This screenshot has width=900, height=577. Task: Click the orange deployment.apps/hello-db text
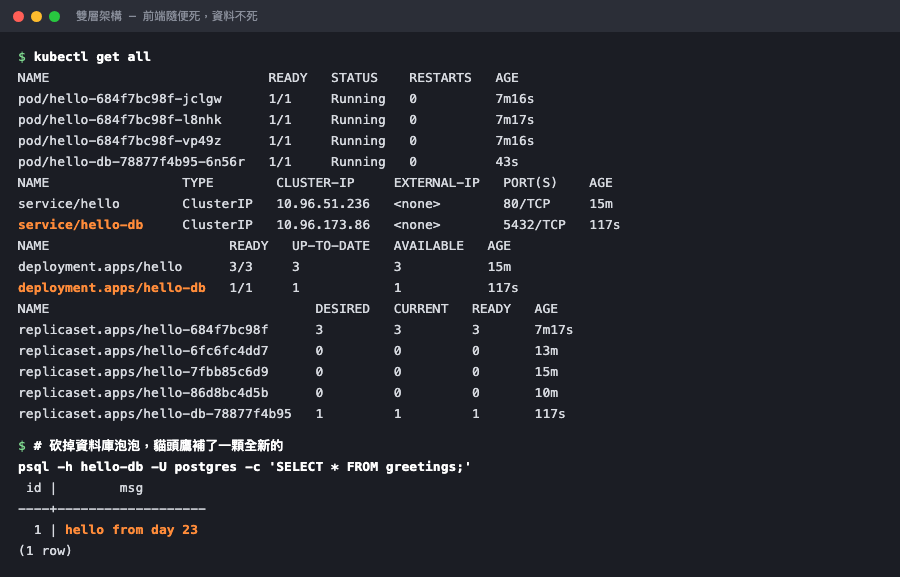point(111,288)
